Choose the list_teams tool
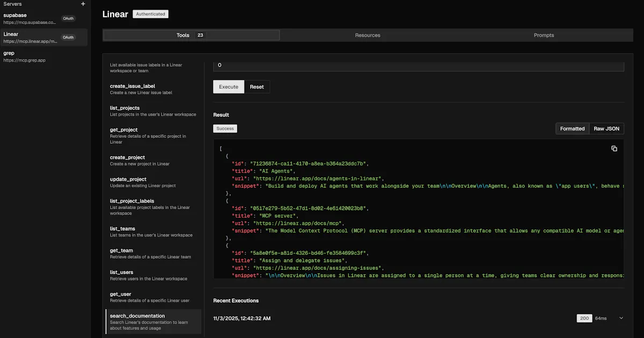644x338 pixels. pyautogui.click(x=153, y=232)
